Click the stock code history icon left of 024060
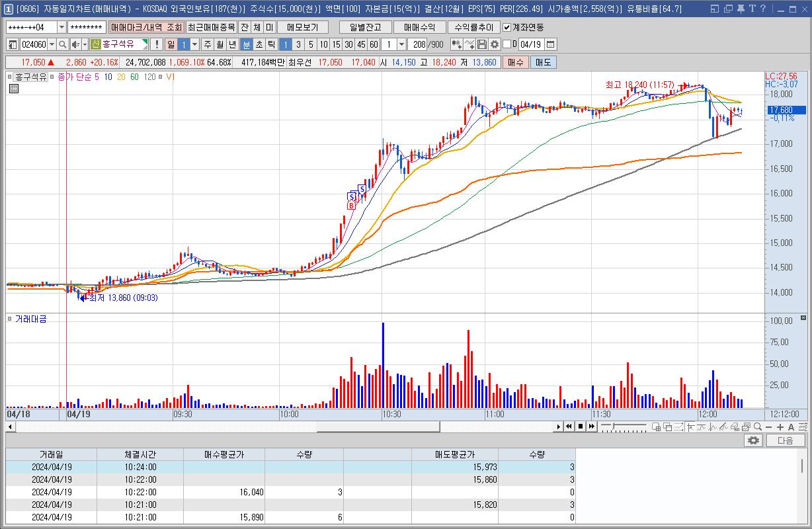 (x=13, y=44)
